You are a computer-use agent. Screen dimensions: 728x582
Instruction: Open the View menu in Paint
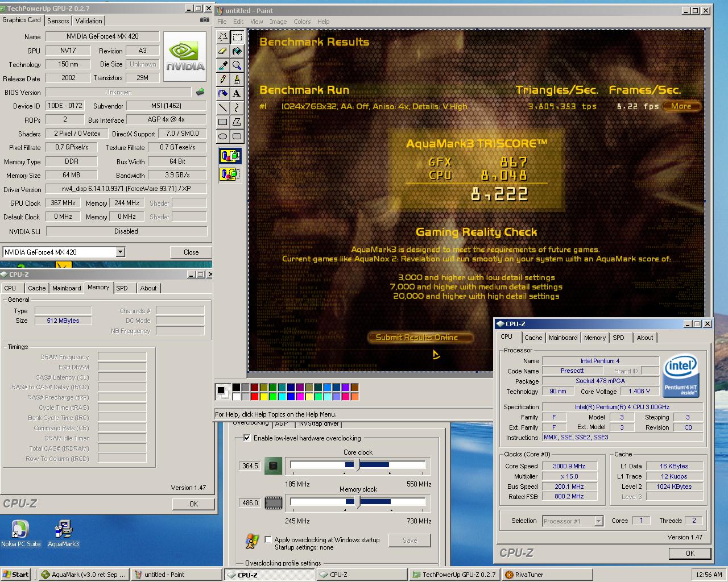coord(257,22)
